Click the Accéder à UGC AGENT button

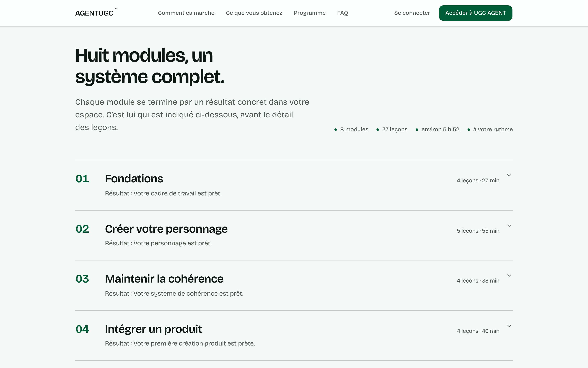[x=476, y=13]
